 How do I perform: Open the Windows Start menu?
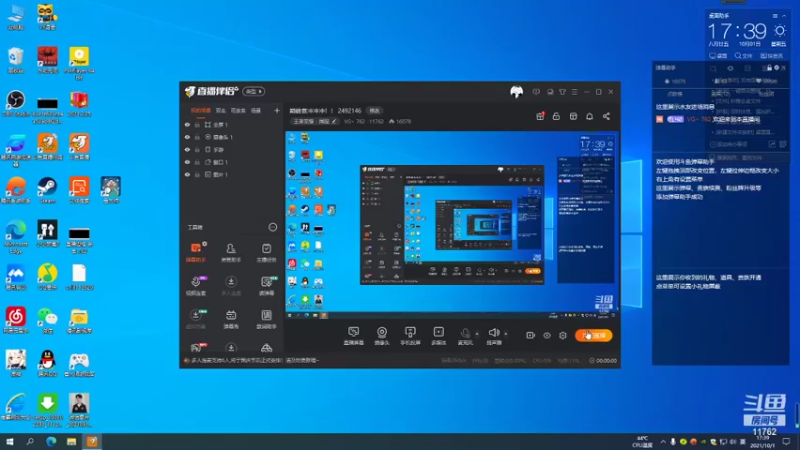click(x=9, y=442)
